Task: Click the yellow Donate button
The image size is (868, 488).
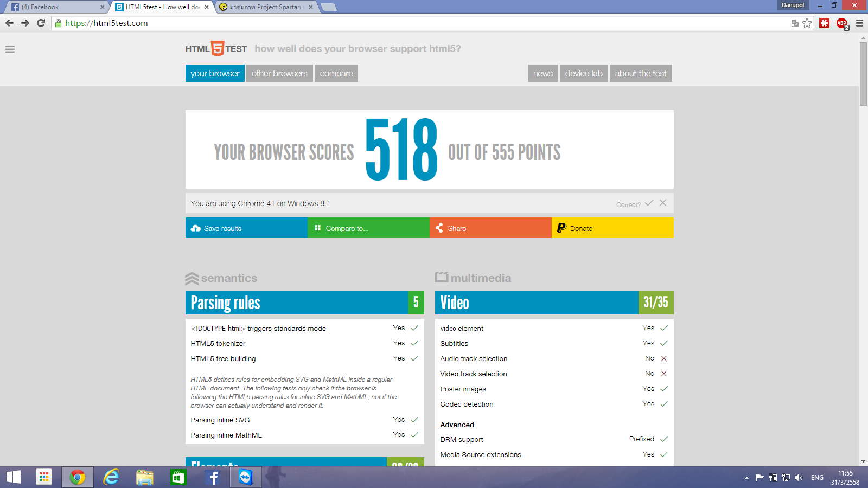Action: click(x=612, y=228)
